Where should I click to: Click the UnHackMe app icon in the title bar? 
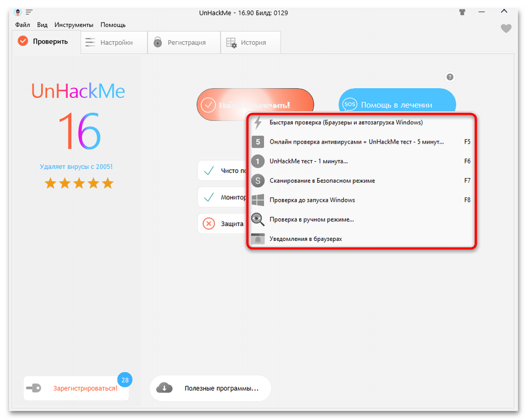[x=18, y=12]
